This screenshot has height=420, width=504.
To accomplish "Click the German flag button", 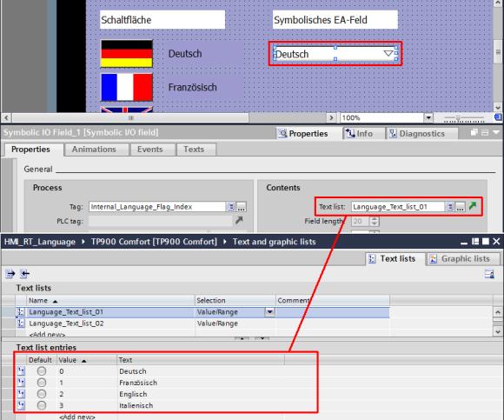I will [127, 54].
